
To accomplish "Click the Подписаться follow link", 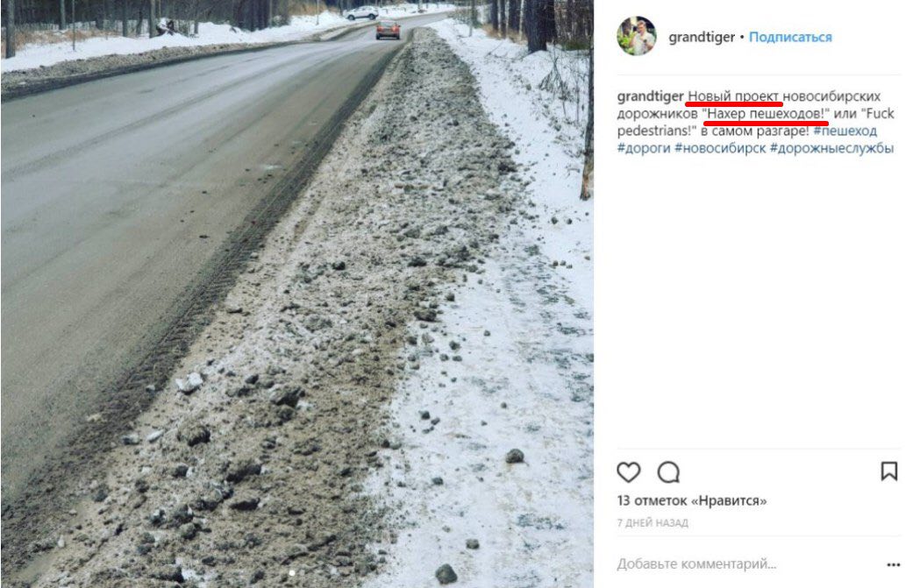I will point(790,37).
